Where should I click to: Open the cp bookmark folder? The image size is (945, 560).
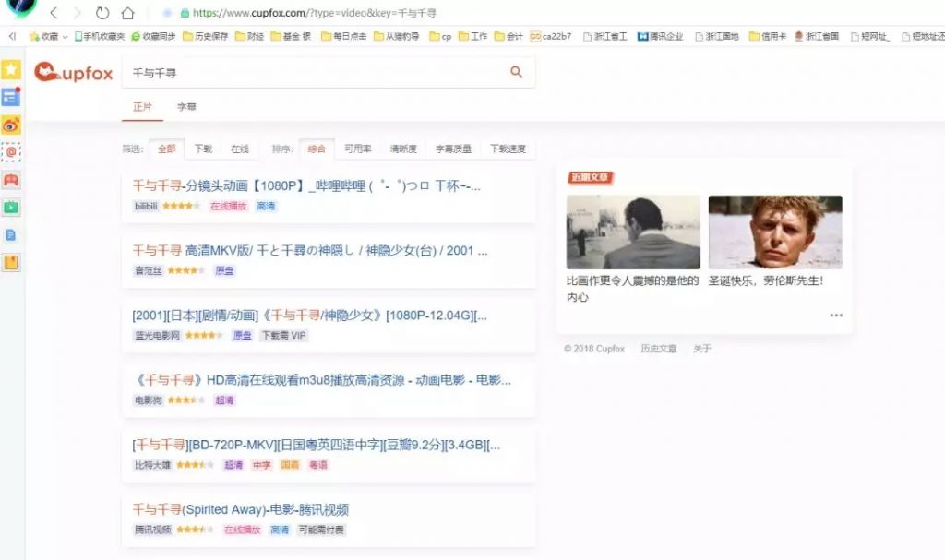[440, 36]
